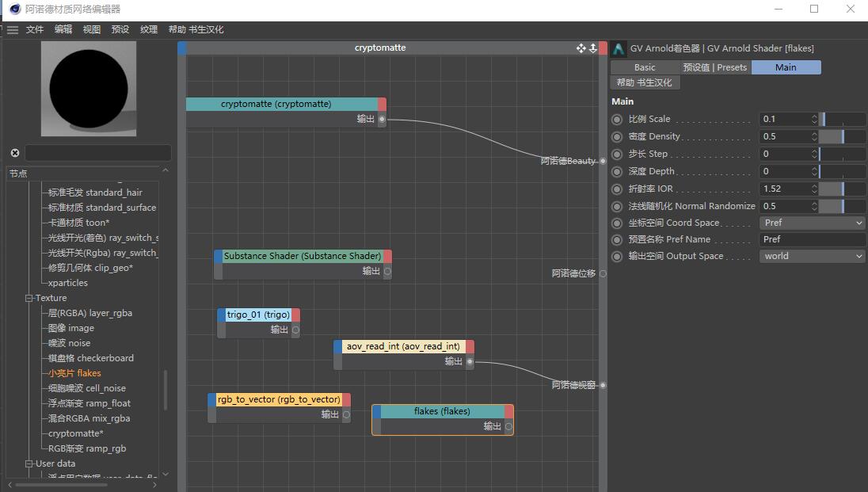
Task: Open the hamburger menu icon
Action: coord(13,30)
